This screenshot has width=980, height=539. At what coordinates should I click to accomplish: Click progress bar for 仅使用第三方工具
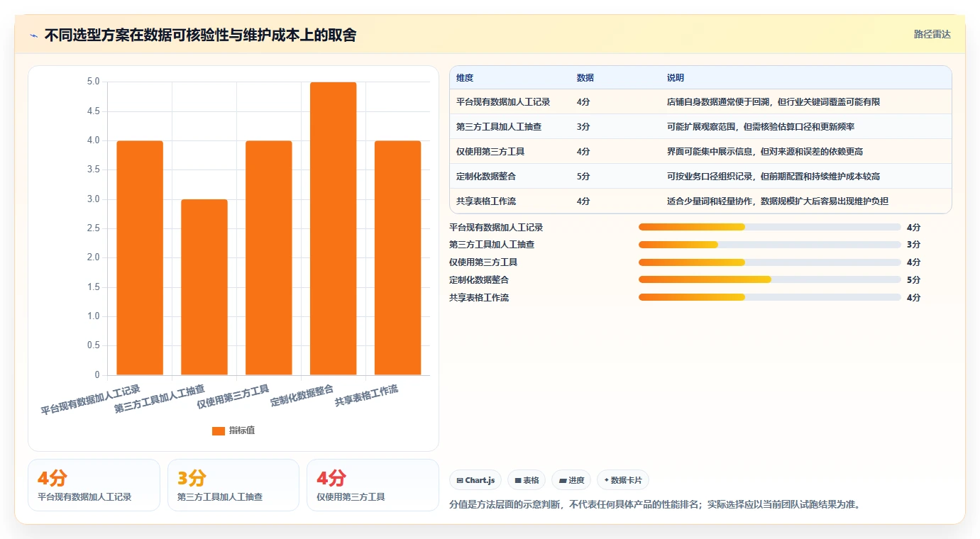coord(770,262)
